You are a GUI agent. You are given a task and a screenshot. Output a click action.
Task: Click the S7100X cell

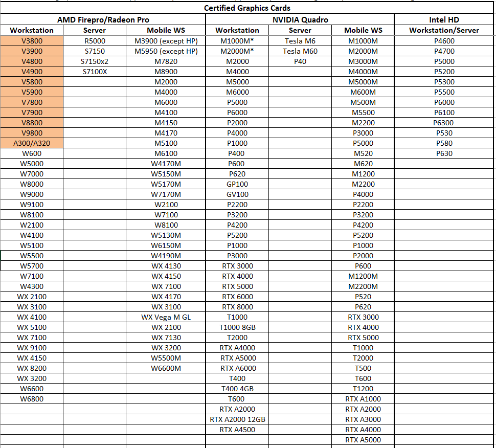pyautogui.click(x=95, y=72)
